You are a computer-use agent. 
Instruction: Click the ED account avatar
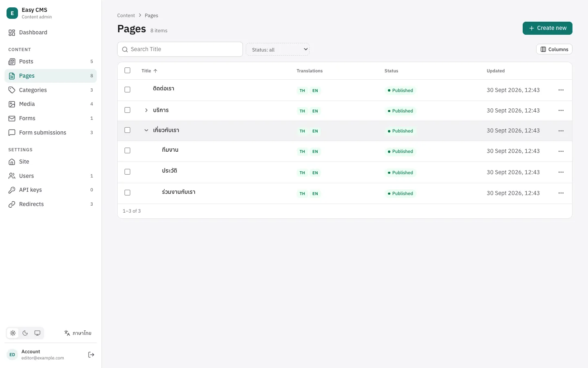point(12,355)
